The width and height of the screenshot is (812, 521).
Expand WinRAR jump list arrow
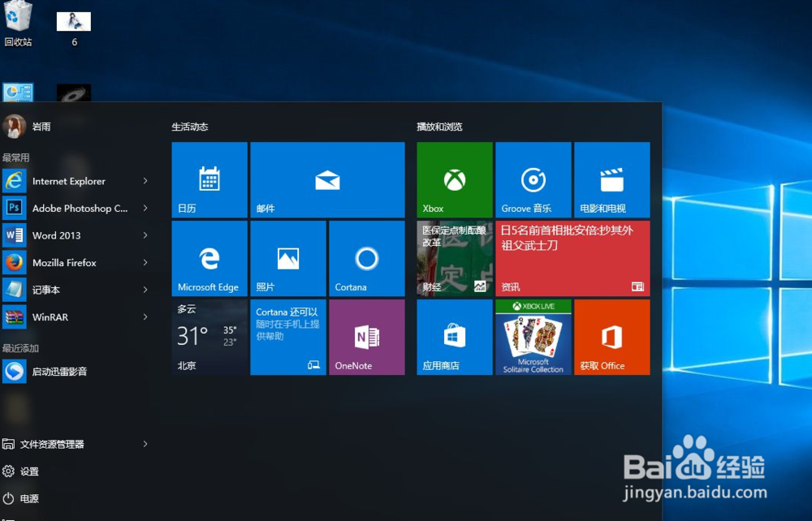[x=145, y=316]
